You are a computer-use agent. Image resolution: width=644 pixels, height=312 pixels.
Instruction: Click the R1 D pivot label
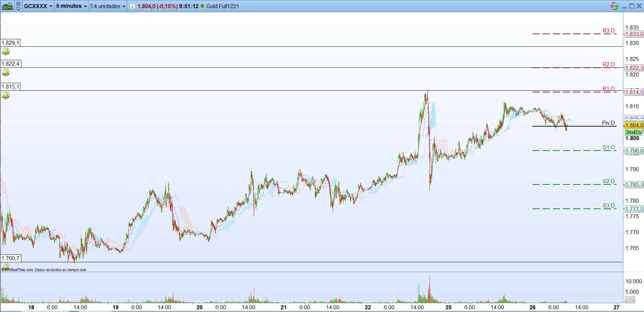coord(608,89)
